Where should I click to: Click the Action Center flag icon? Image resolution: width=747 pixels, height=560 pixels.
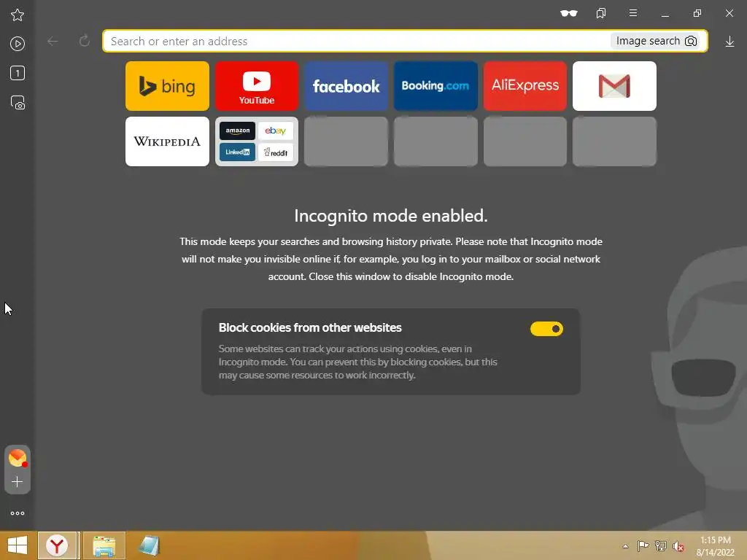pyautogui.click(x=643, y=545)
